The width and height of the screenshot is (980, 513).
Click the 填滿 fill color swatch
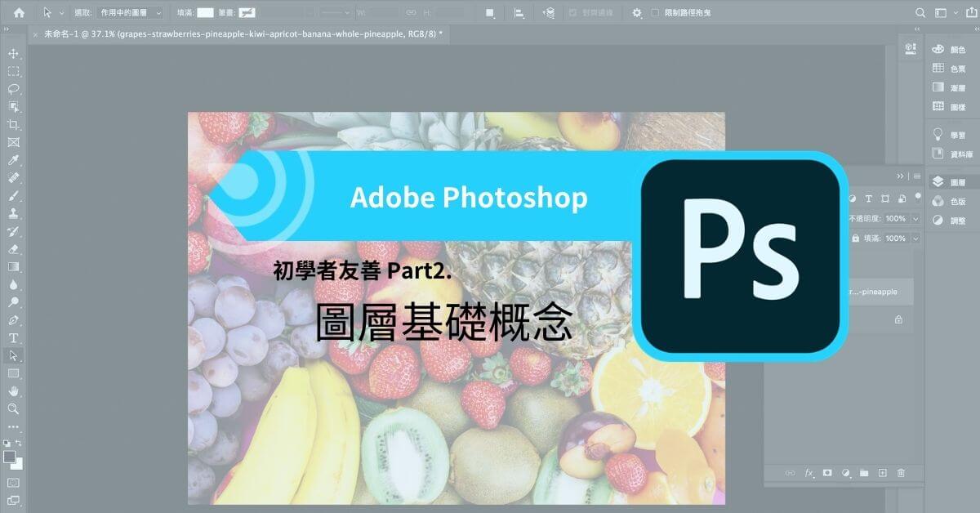click(x=205, y=13)
